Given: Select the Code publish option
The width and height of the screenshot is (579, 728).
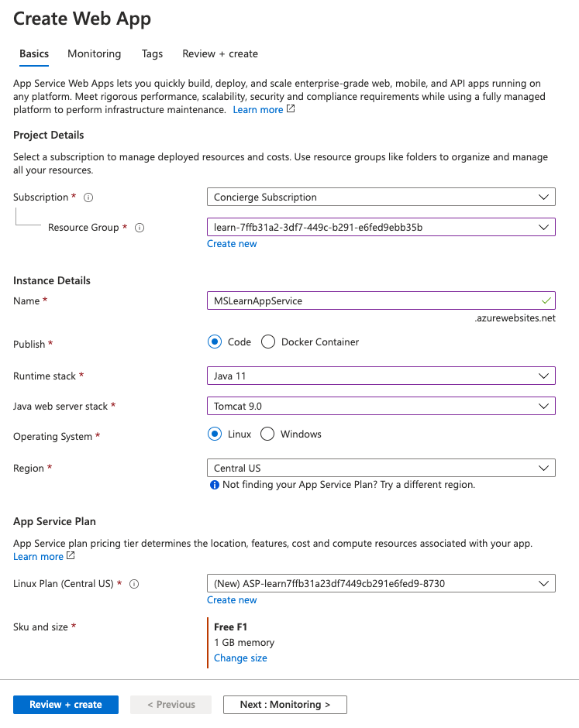Looking at the screenshot, I should 215,342.
